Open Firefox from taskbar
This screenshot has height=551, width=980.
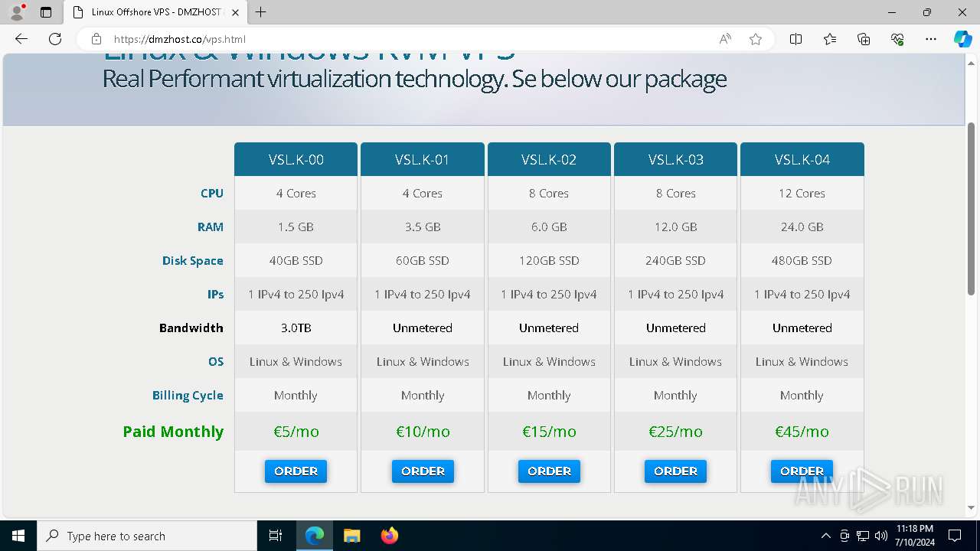pyautogui.click(x=389, y=536)
